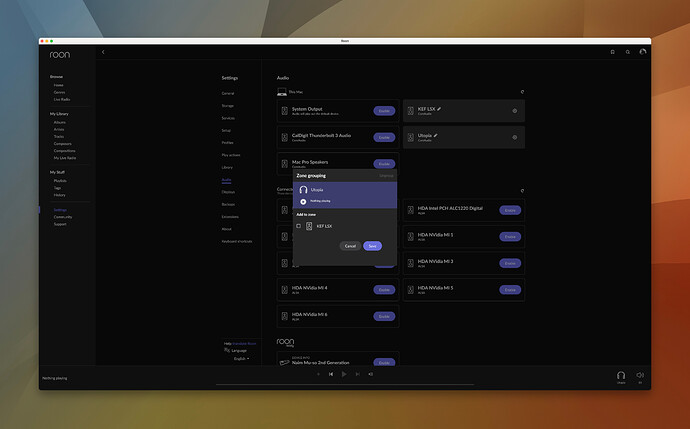Enable CalDigit Thunderbolt 3 Audio

[x=384, y=137]
